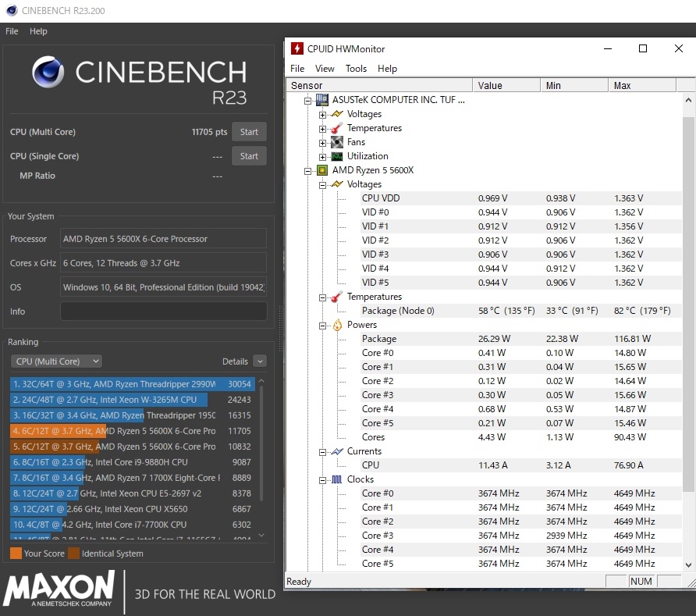
Task: Click the Your Score orange legend swatch
Action: [16, 554]
